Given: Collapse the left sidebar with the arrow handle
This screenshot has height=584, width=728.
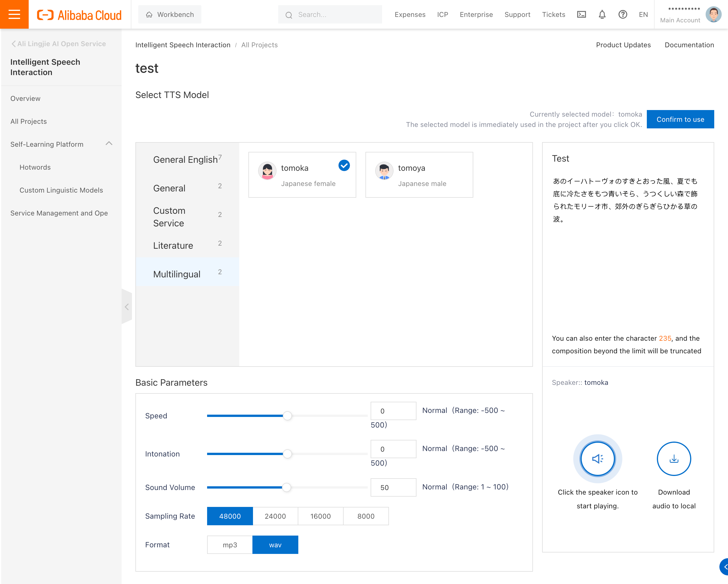Looking at the screenshot, I should coord(126,307).
